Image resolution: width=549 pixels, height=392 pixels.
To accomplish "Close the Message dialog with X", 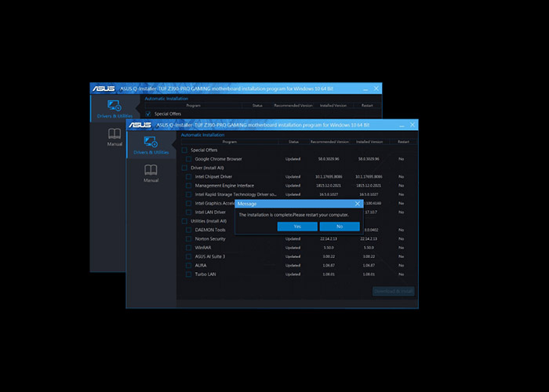I will coord(358,204).
